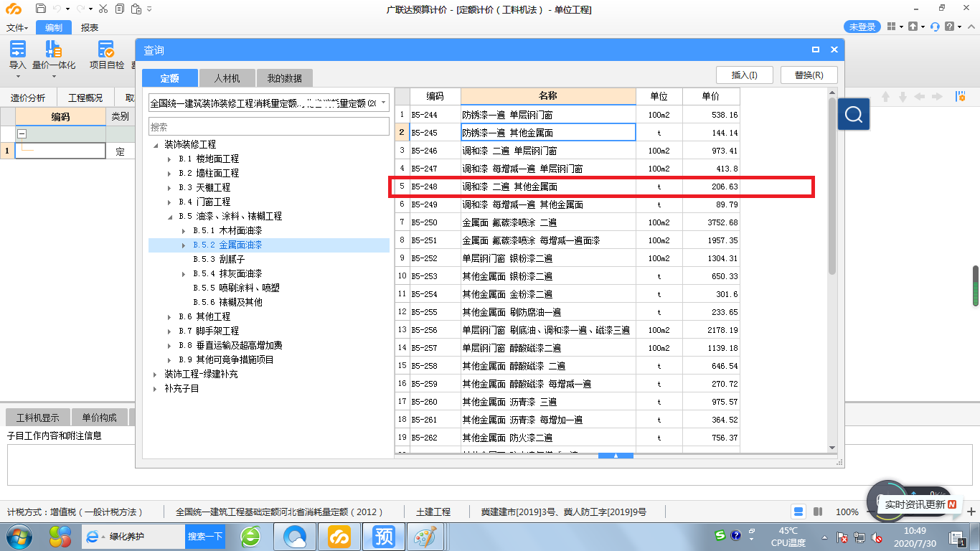This screenshot has height=551, width=980.
Task: Click the 搜索一下 button in taskbar
Action: (205, 536)
